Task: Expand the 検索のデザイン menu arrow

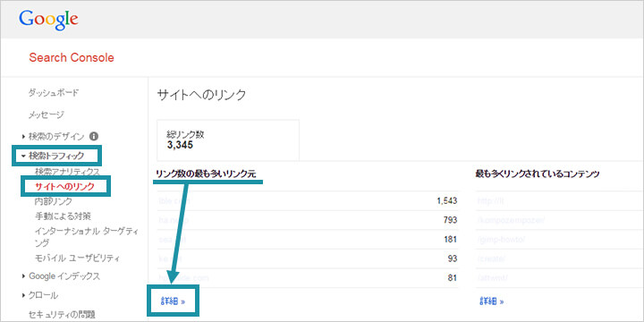Action: pyautogui.click(x=24, y=136)
